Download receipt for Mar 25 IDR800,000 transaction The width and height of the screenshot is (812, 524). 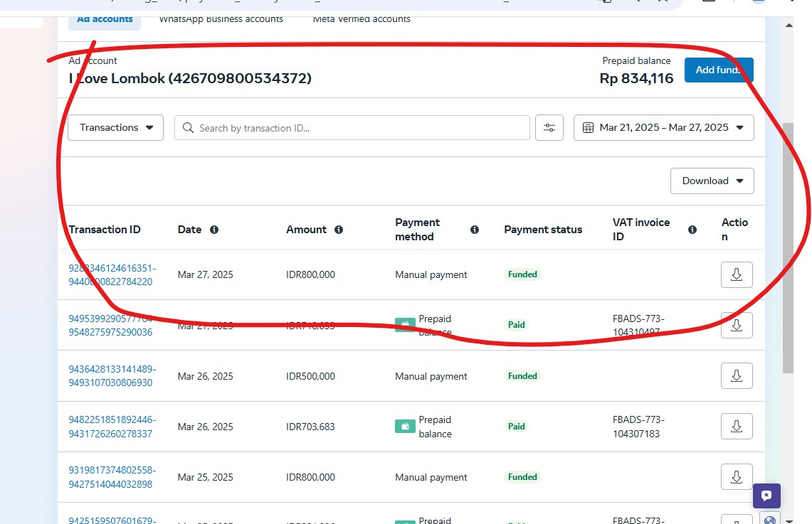[737, 477]
